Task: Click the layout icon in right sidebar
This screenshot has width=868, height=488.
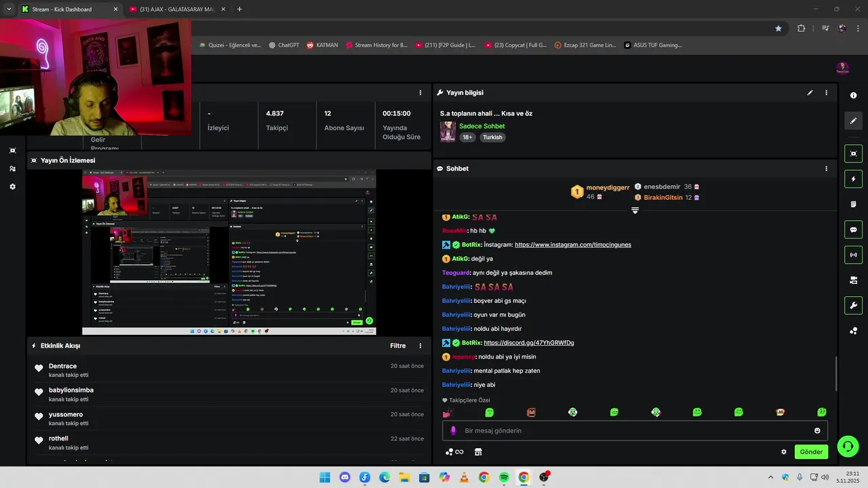Action: (x=853, y=280)
